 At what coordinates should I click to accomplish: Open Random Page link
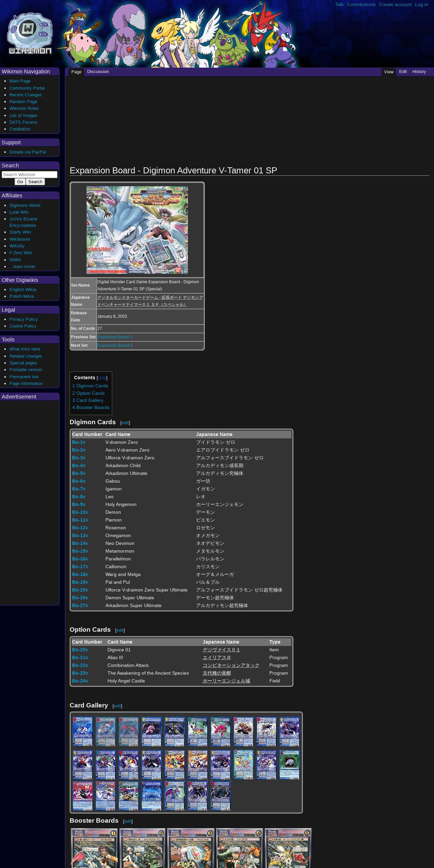coord(23,102)
